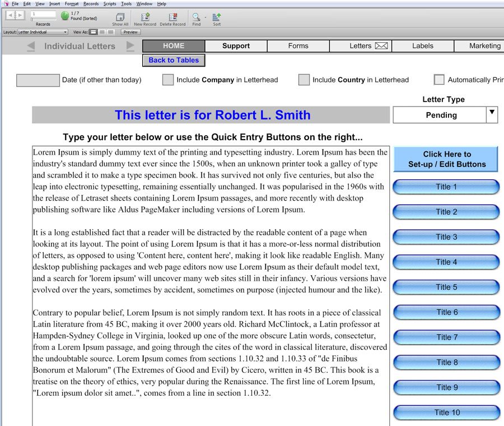This screenshot has width=504, height=426.
Task: Click the Title 5 quick entry button
Action: (446, 288)
